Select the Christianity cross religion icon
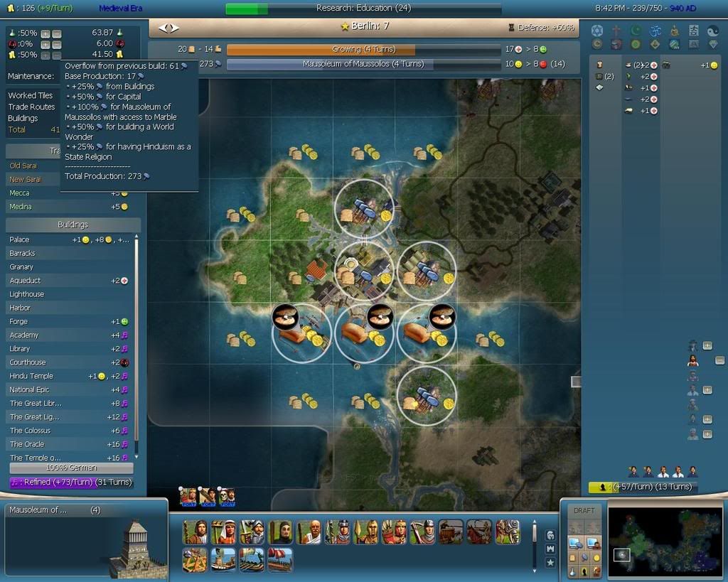The image size is (728, 582). [x=616, y=31]
